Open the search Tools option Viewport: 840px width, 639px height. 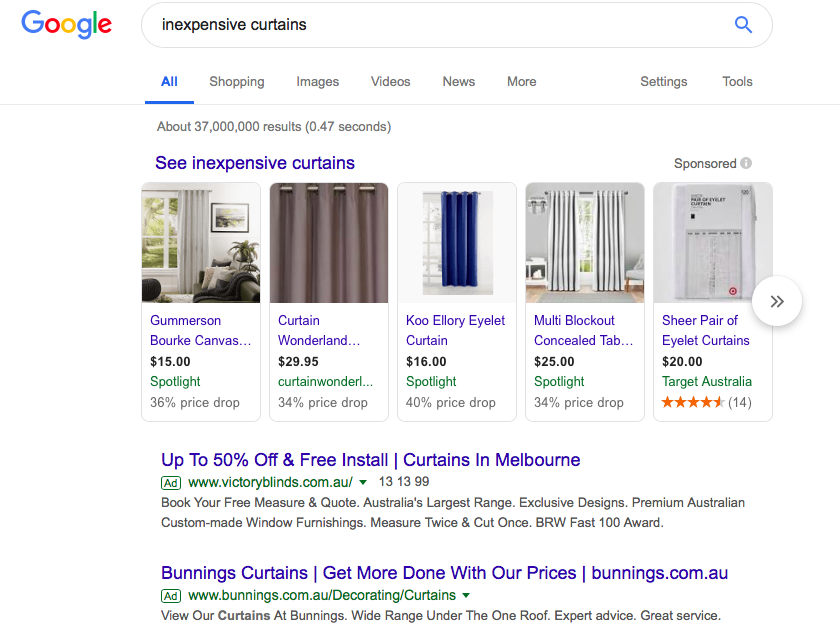coord(737,82)
